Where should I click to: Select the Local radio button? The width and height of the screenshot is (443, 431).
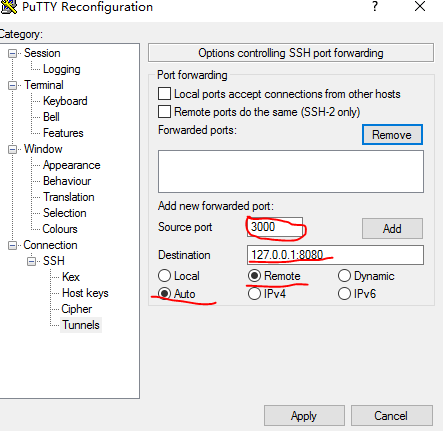(x=164, y=276)
